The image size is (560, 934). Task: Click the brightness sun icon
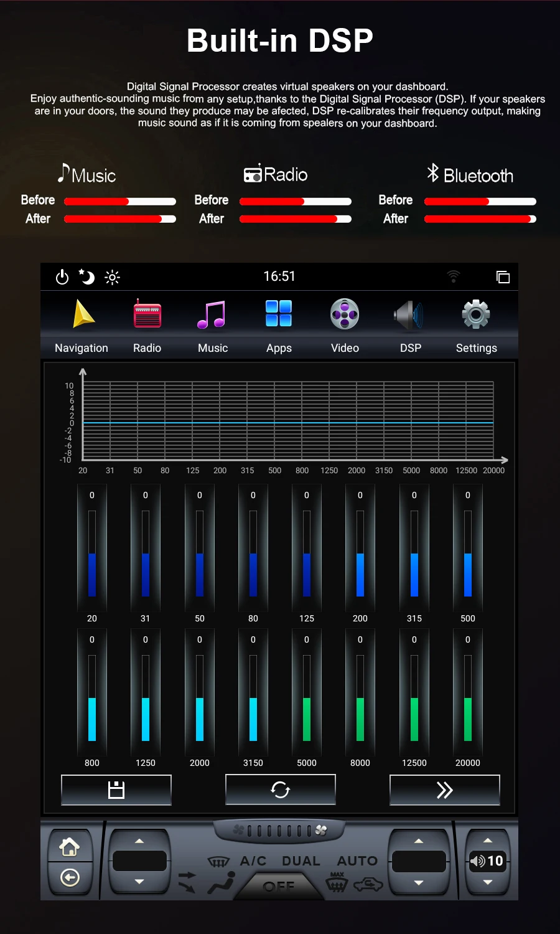pos(112,277)
